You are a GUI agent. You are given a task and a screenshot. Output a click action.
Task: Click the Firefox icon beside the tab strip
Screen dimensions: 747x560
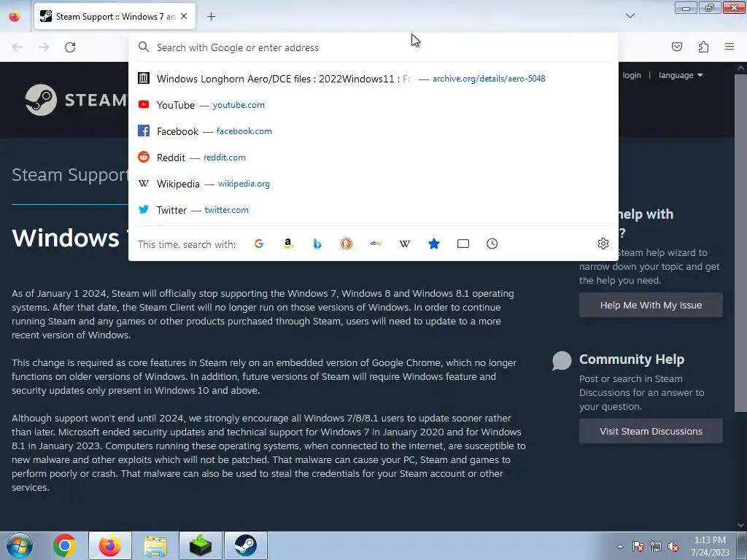pyautogui.click(x=15, y=17)
